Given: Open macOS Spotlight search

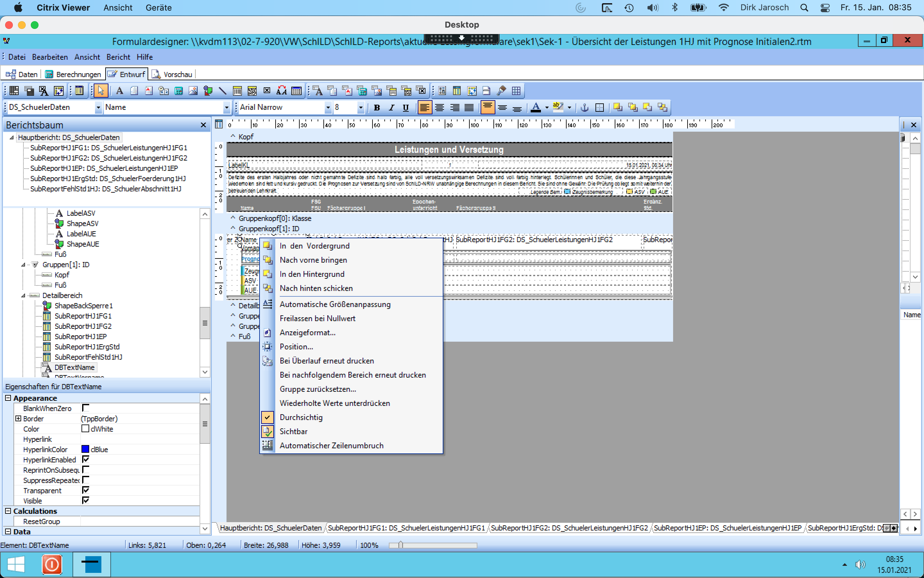Looking at the screenshot, I should (804, 8).
